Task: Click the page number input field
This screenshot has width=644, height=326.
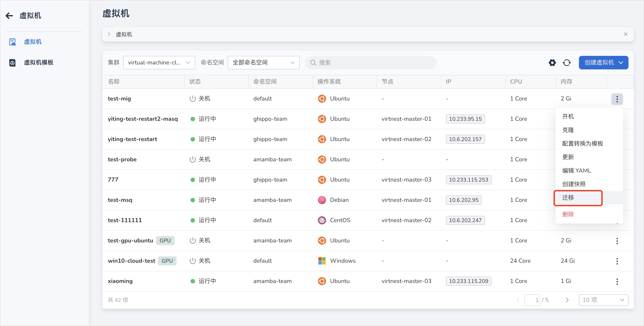Action: point(532,300)
